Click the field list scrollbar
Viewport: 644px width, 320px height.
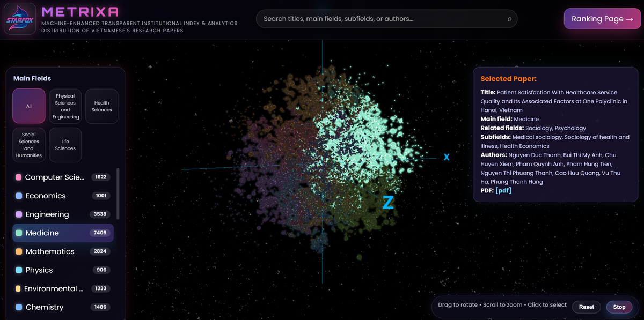tap(118, 193)
